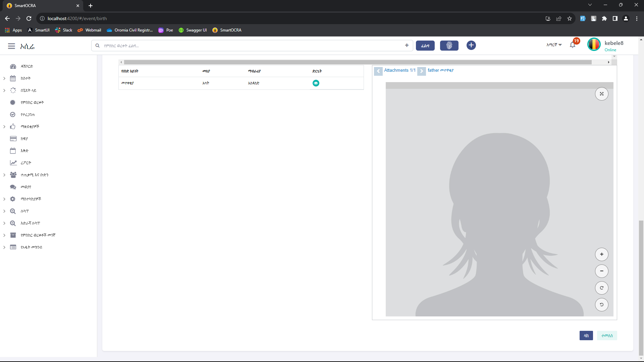Open the አማርኛ language dropdown

(x=554, y=45)
